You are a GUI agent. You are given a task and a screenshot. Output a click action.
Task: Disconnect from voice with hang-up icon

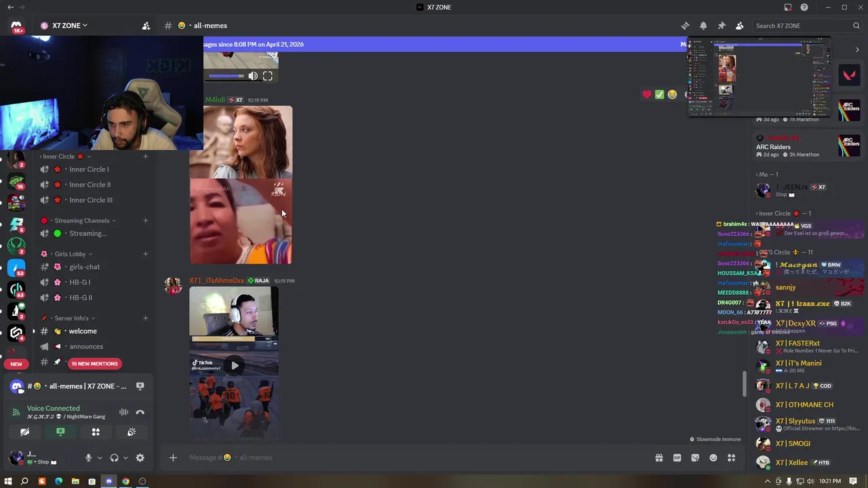pyautogui.click(x=140, y=412)
